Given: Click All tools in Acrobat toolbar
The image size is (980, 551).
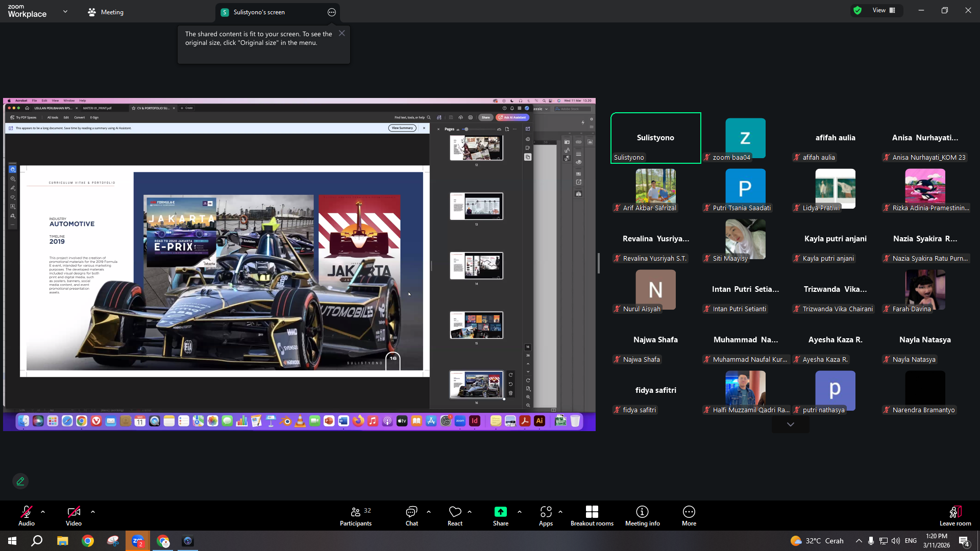Looking at the screenshot, I should 53,117.
